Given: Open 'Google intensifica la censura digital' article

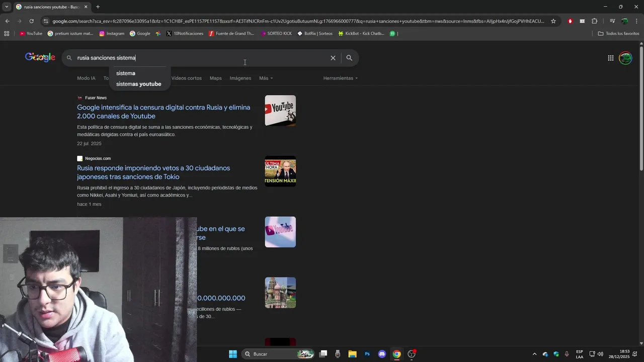Looking at the screenshot, I should click(x=164, y=112).
